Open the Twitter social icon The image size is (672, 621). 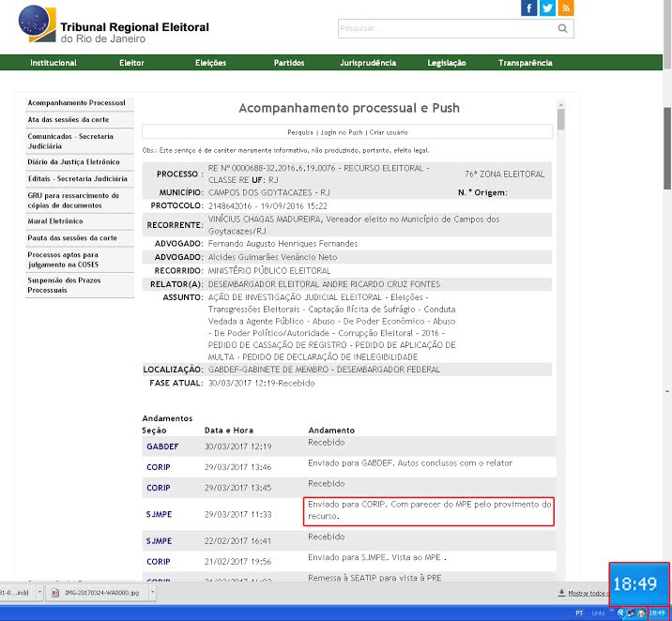[x=547, y=8]
